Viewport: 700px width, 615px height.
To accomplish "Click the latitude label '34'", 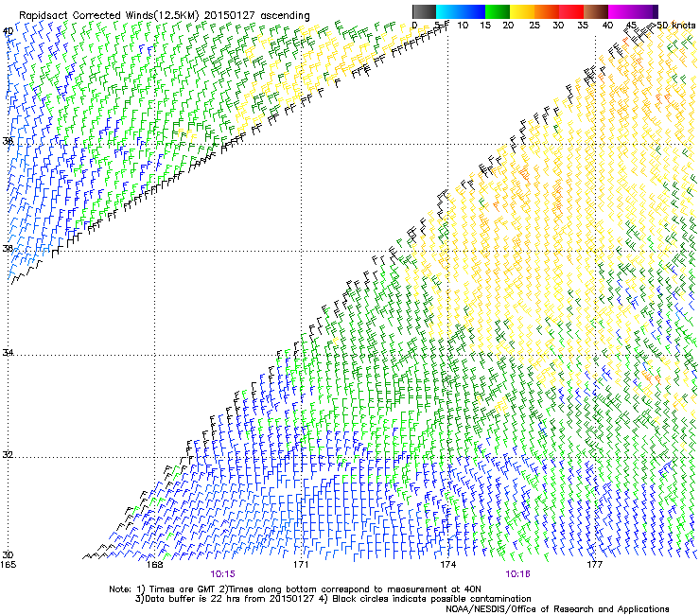I will (8, 352).
